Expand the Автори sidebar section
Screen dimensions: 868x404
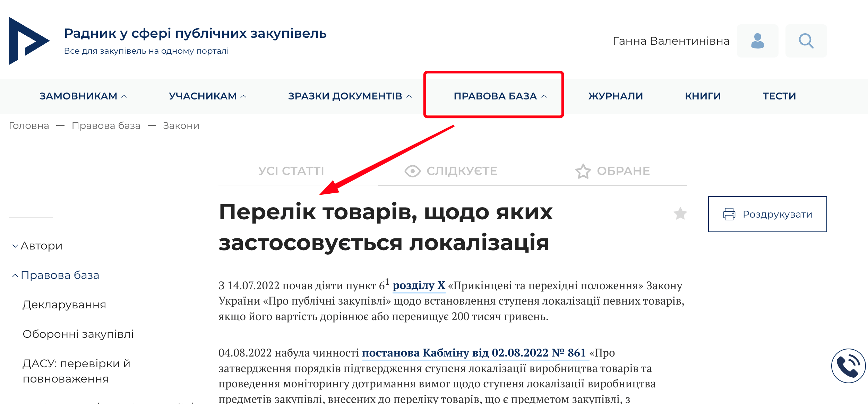point(37,246)
